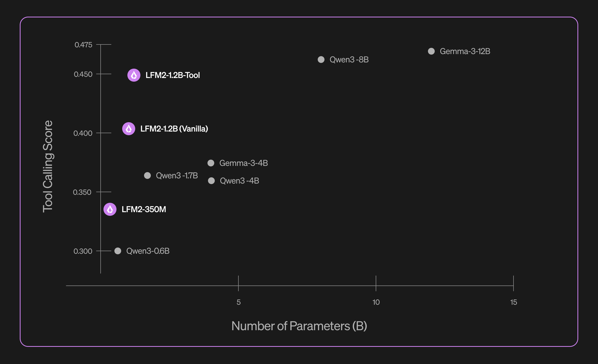
Task: Select the Qwen3-4B gray data point
Action: (211, 181)
